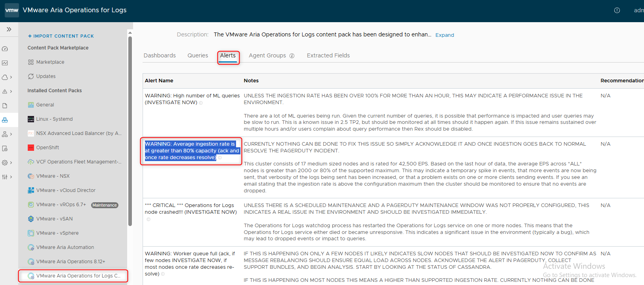Open the settings gear icon in sidebar

pyautogui.click(x=7, y=163)
